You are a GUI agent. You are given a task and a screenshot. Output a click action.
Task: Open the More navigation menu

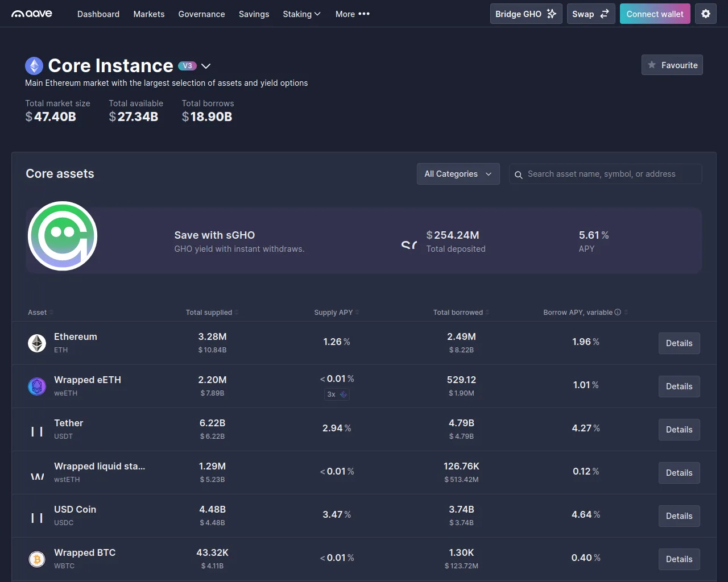click(352, 14)
